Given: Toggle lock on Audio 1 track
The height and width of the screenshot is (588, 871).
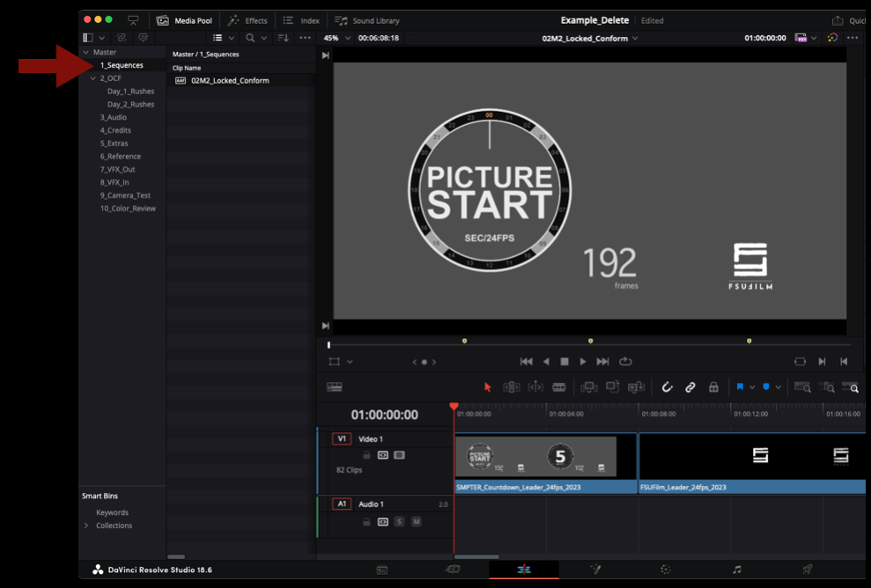Looking at the screenshot, I should coord(366,522).
